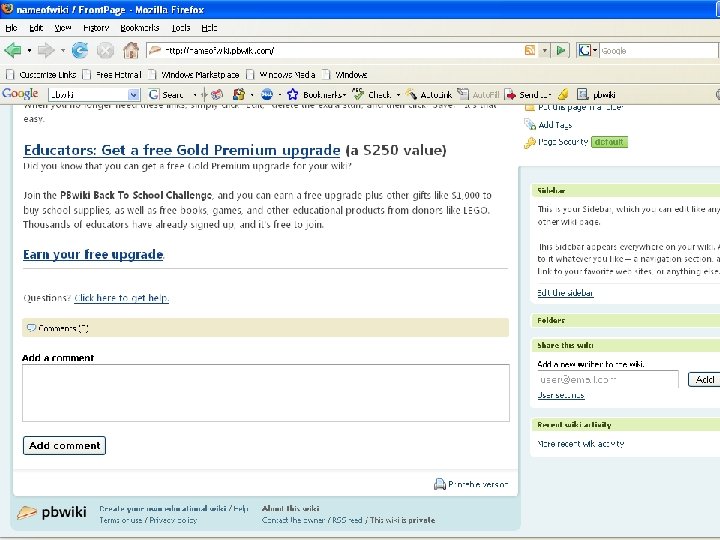Click the More recent wiki activity link
The image size is (720, 540).
pos(580,444)
